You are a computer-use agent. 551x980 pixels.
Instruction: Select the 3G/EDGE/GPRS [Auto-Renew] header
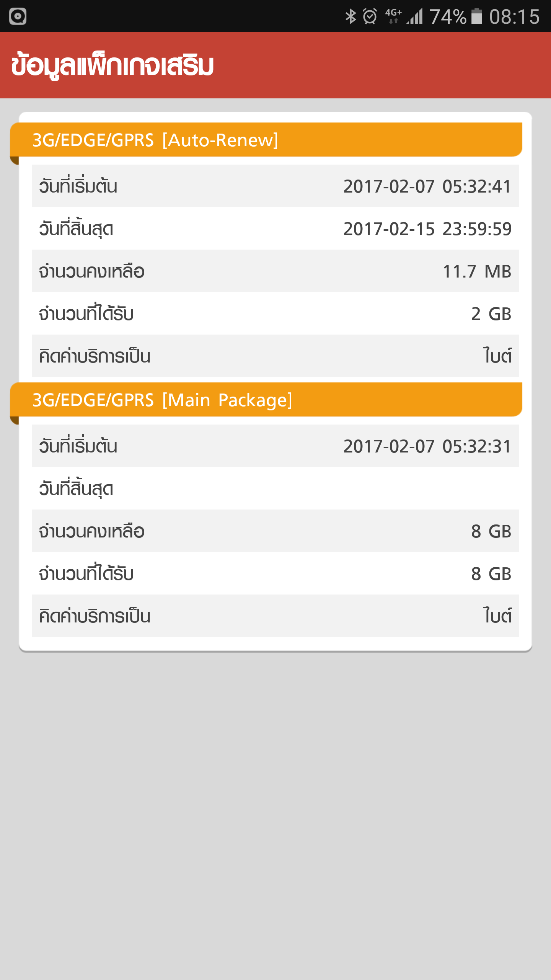click(266, 140)
